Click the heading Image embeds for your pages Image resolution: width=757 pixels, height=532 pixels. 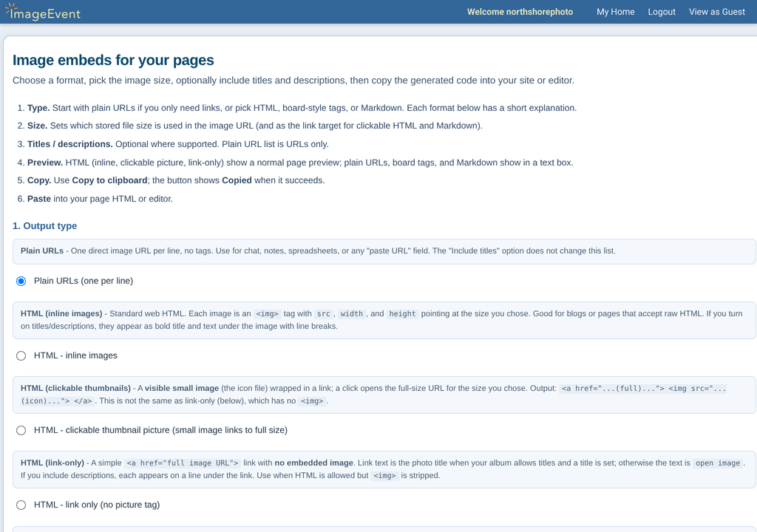tap(113, 61)
